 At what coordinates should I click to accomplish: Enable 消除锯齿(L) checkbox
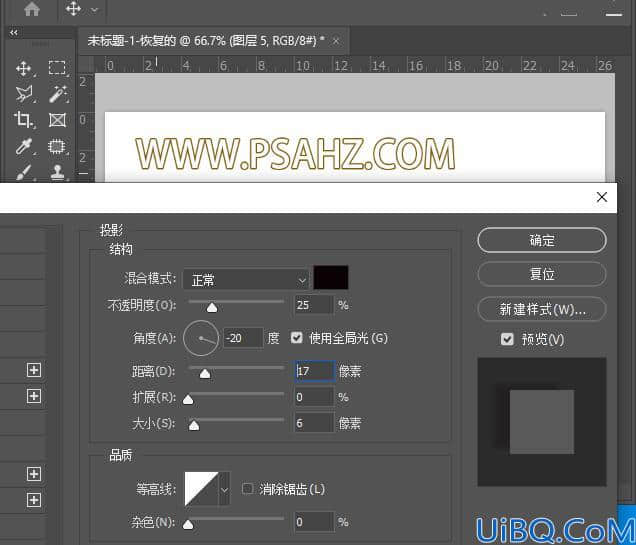point(247,489)
